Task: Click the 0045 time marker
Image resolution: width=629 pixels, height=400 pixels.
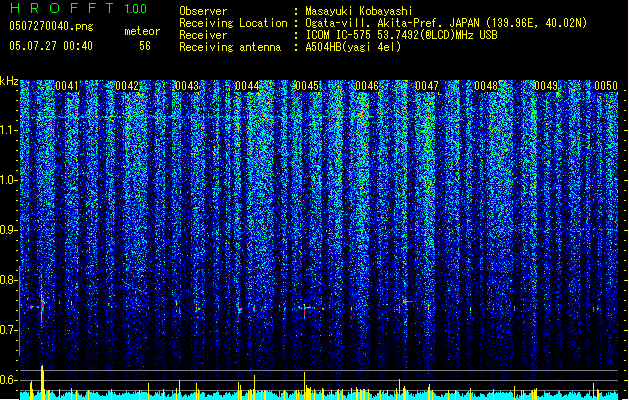Action: pyautogui.click(x=307, y=86)
